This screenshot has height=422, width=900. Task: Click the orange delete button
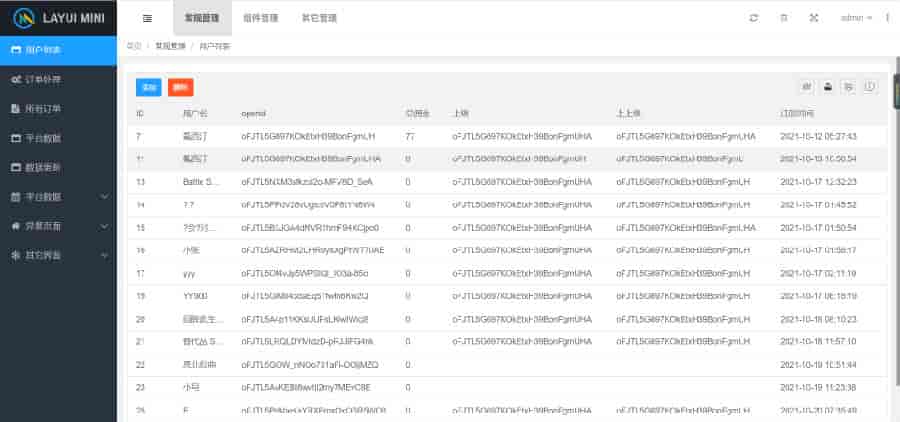181,87
